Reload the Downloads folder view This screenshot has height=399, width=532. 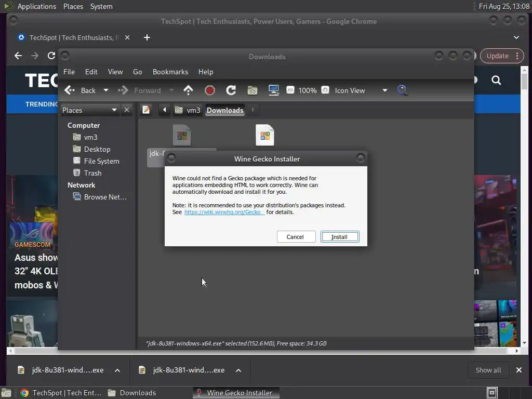coord(231,90)
